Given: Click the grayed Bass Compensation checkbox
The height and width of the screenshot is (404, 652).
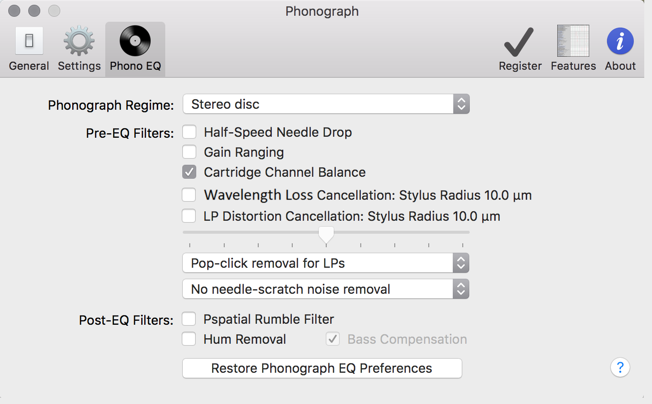Looking at the screenshot, I should coord(333,339).
